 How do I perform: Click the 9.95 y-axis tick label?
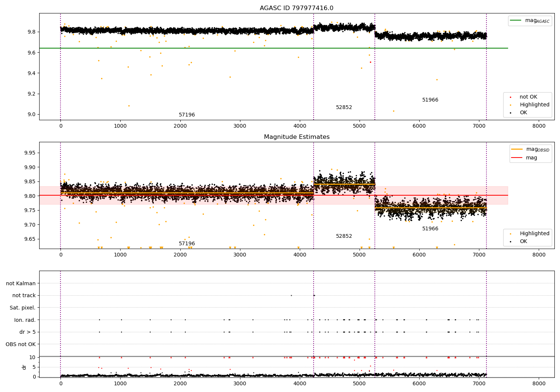click(x=30, y=153)
